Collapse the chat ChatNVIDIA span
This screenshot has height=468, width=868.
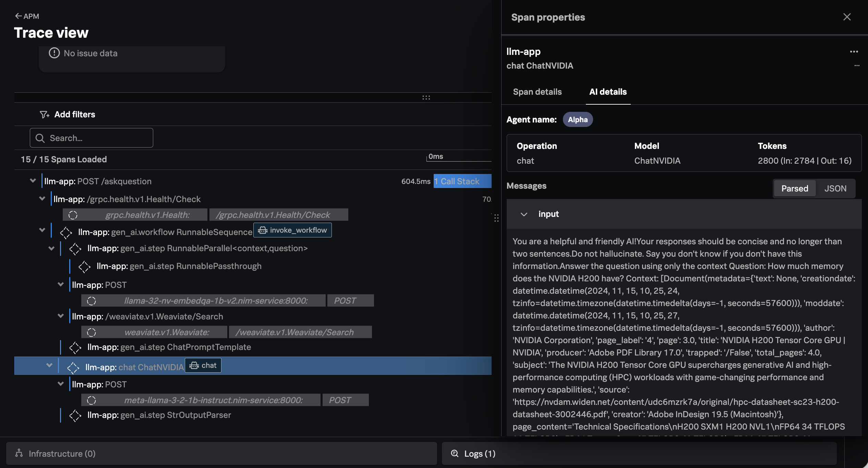click(49, 365)
